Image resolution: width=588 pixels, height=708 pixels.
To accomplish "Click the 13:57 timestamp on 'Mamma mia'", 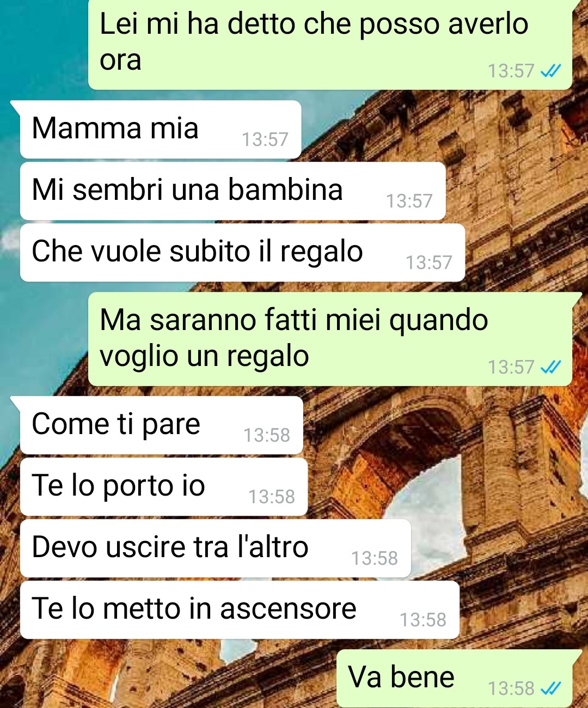I will [x=265, y=139].
